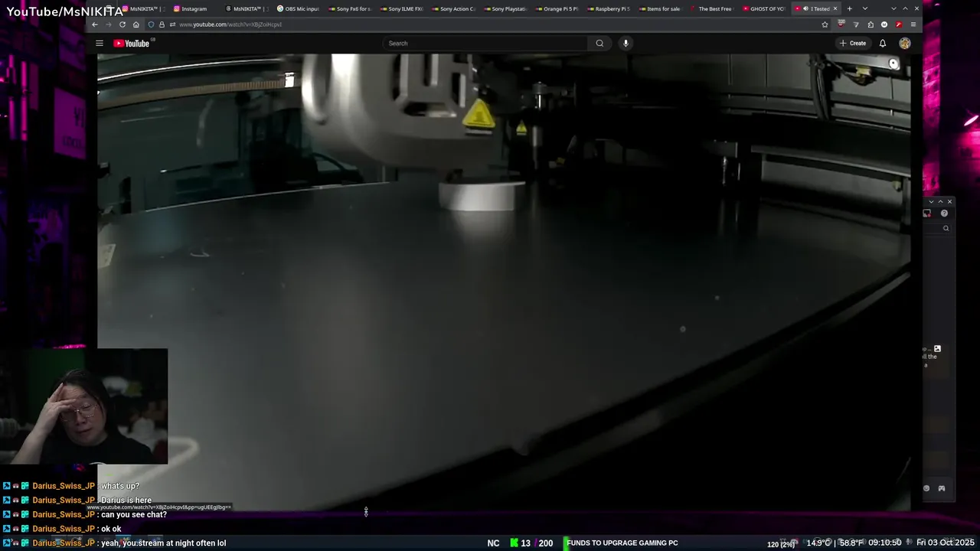Click the image icon in side panel message
The image size is (980, 551).
pyautogui.click(x=937, y=349)
